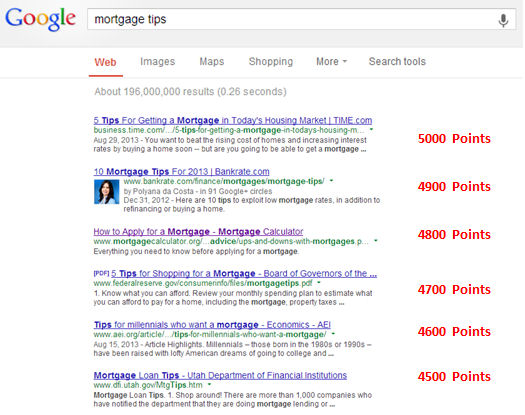Expand arrow next to aei.org URL
The height and width of the screenshot is (415, 525).
tap(333, 334)
